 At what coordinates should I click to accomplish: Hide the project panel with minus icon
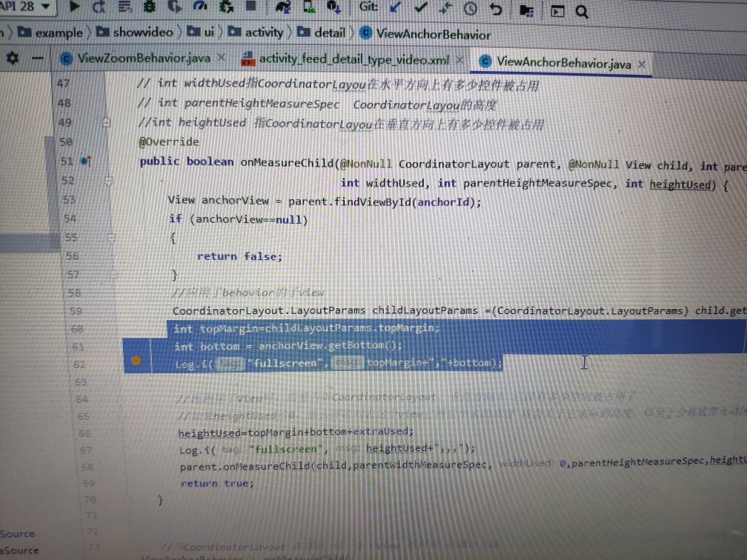click(38, 58)
